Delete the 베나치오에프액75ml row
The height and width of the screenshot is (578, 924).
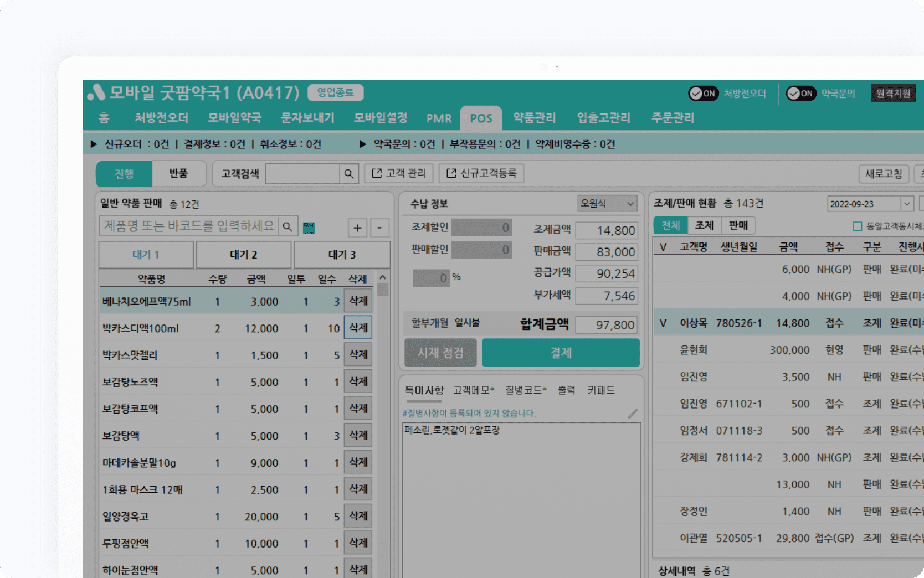click(x=358, y=301)
